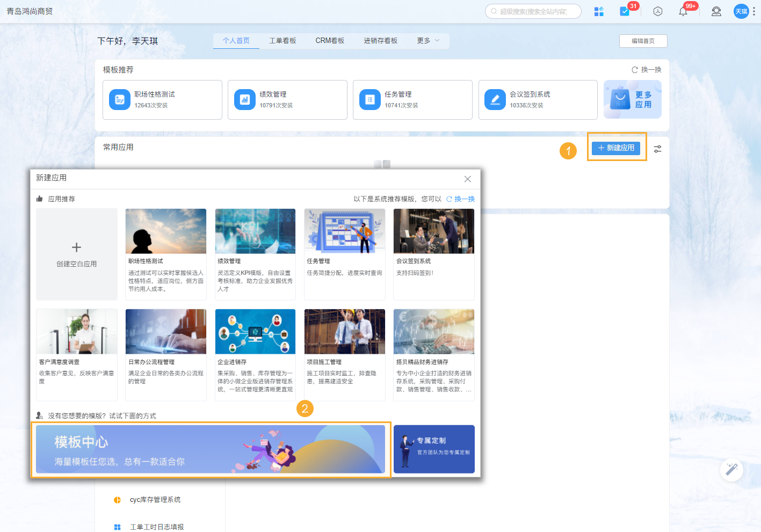Expand the 更多 tab dropdown

click(428, 40)
